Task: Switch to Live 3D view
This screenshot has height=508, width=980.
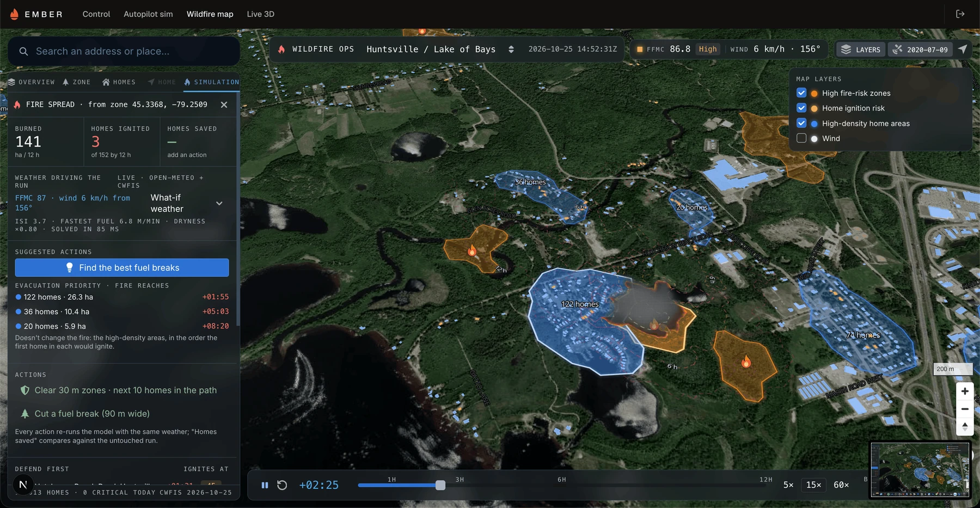Action: pos(260,14)
